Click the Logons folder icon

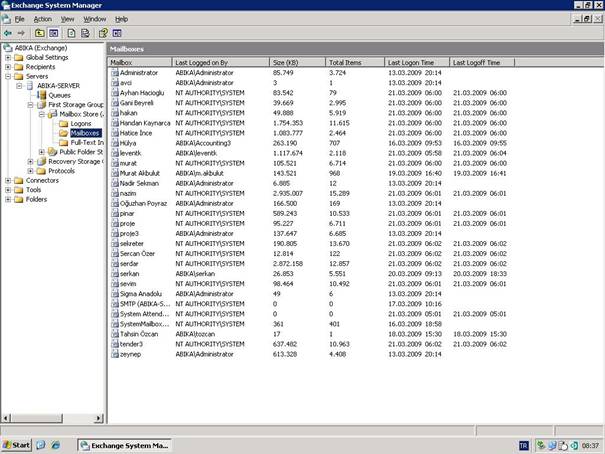click(64, 123)
